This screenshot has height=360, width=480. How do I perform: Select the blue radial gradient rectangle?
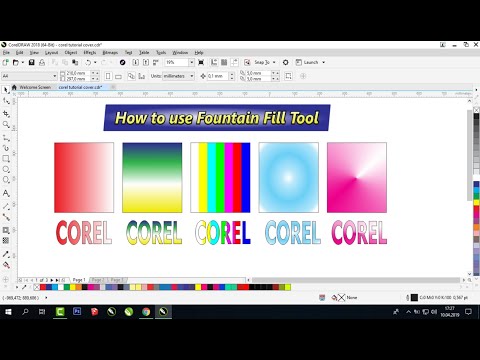(289, 177)
